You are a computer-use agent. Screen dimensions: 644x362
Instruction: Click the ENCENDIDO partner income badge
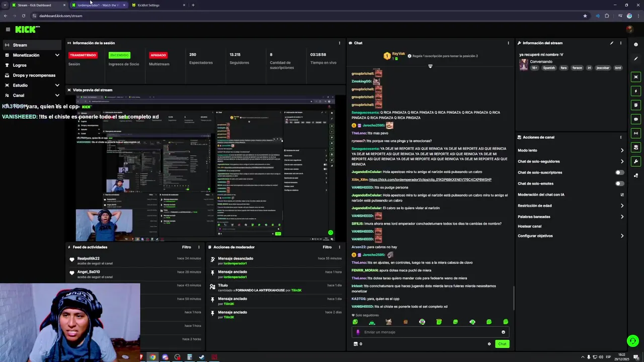pos(119,55)
